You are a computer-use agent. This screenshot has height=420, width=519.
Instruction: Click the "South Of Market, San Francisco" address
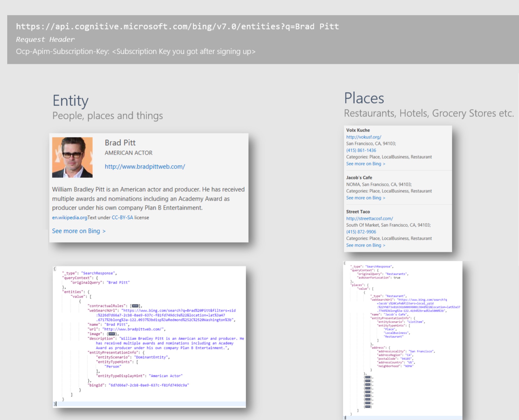[388, 225]
